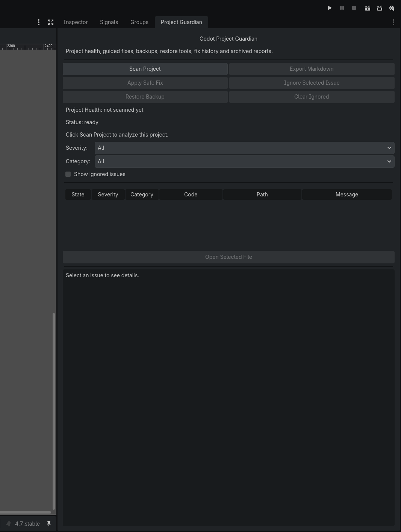Toggle the bottom panel pin icon
401x532 pixels.
(49, 524)
